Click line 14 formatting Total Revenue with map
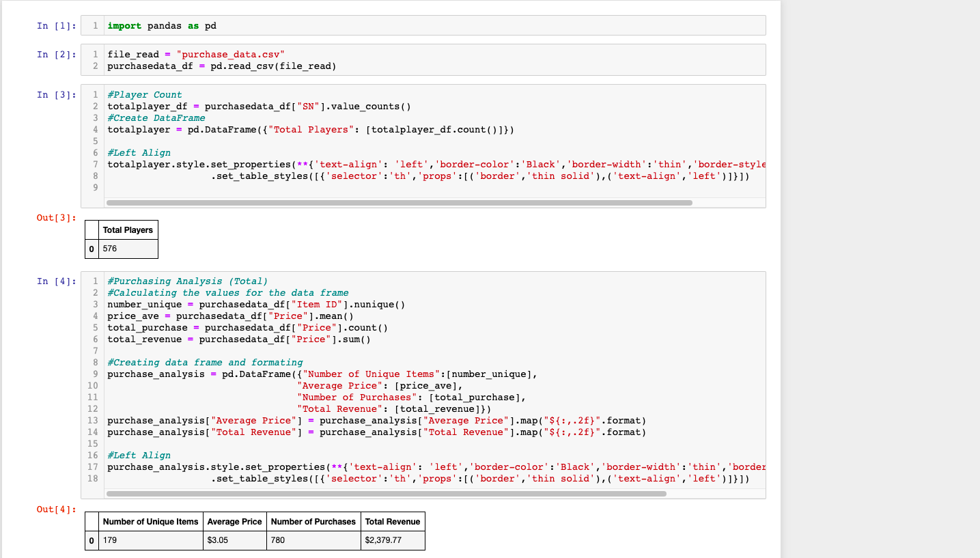The image size is (980, 558). click(377, 432)
